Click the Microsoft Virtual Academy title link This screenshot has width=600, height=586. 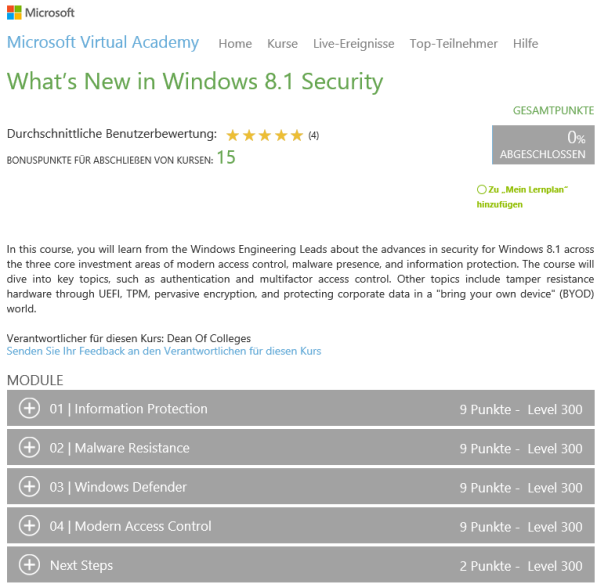(103, 43)
